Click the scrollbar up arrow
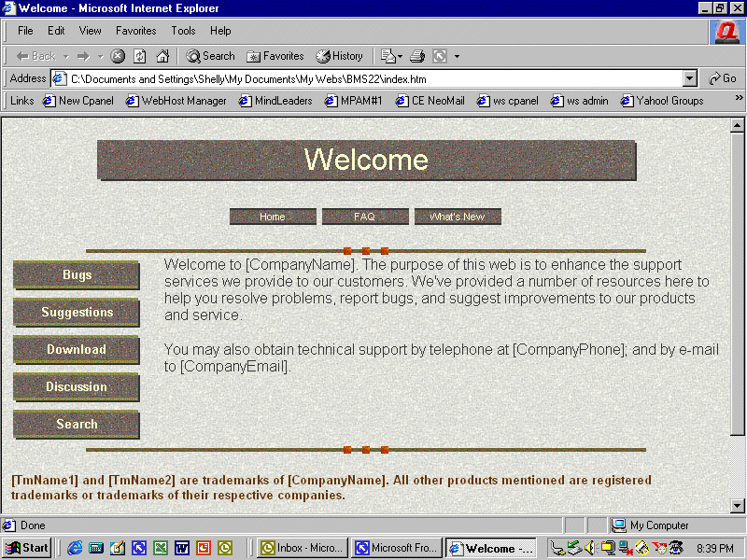Viewport: 747px width, 560px height. (737, 125)
